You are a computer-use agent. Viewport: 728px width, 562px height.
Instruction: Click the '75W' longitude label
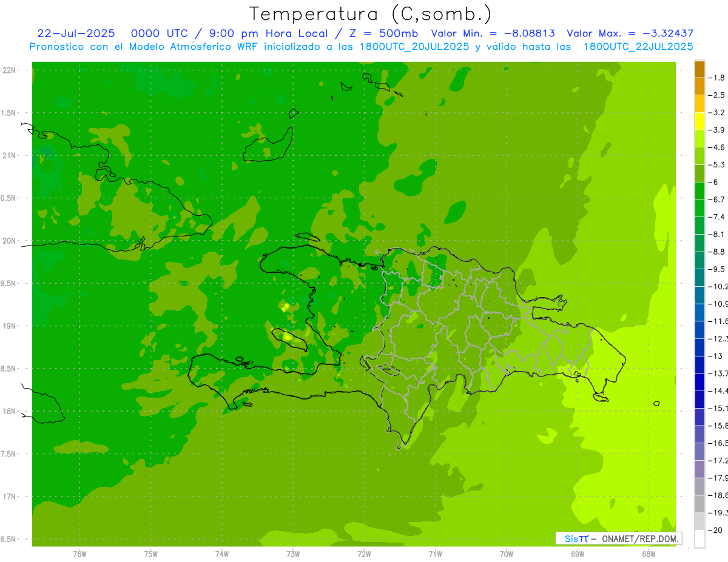pyautogui.click(x=151, y=554)
